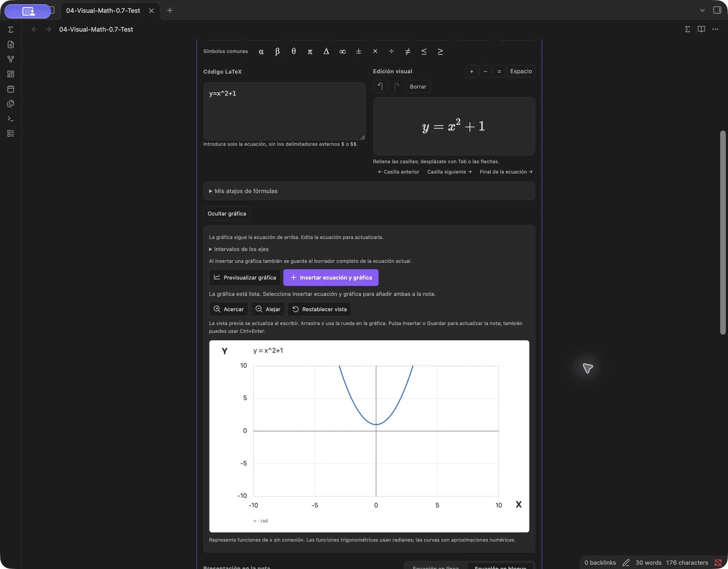
Task: Open the sigma math ribbon icon in left sidebar
Action: point(11,30)
